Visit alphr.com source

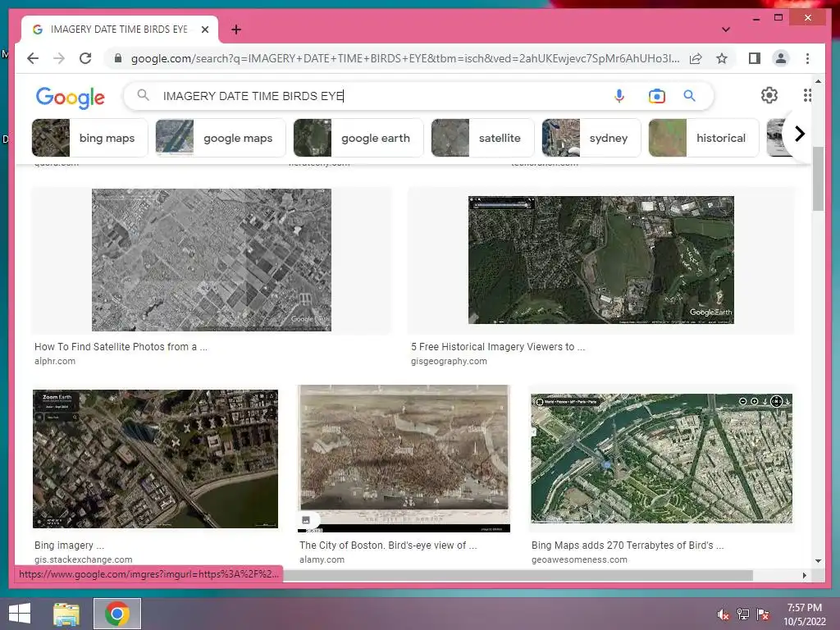(55, 361)
